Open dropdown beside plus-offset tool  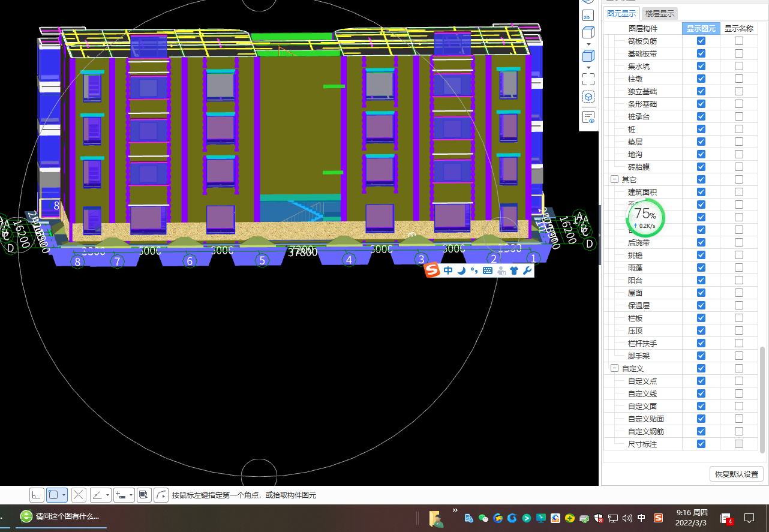(x=131, y=495)
